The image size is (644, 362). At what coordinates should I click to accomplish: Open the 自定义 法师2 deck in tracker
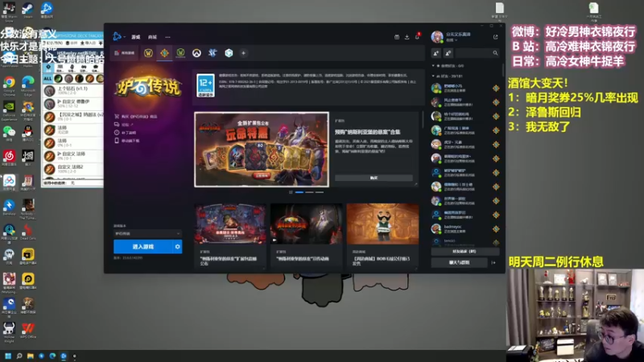click(x=73, y=169)
